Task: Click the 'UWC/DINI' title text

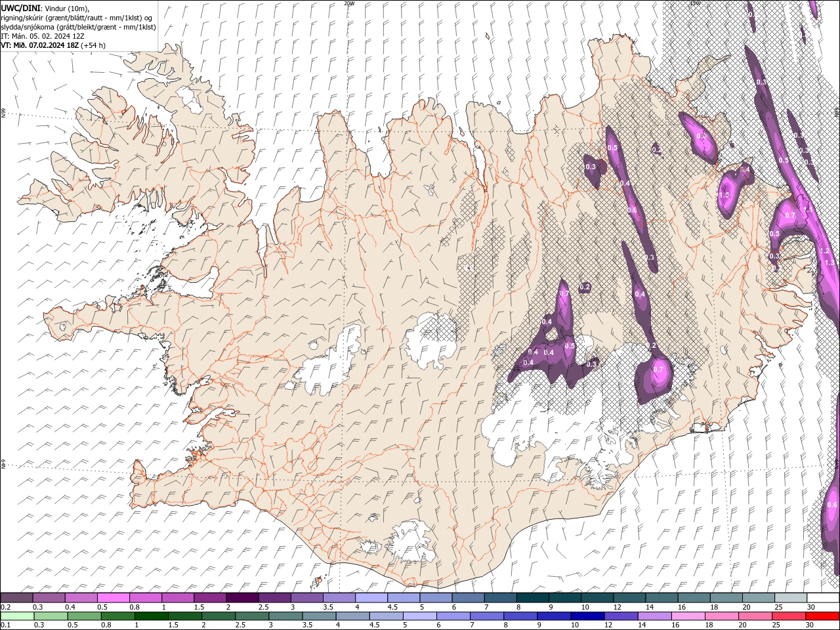Action: point(20,8)
